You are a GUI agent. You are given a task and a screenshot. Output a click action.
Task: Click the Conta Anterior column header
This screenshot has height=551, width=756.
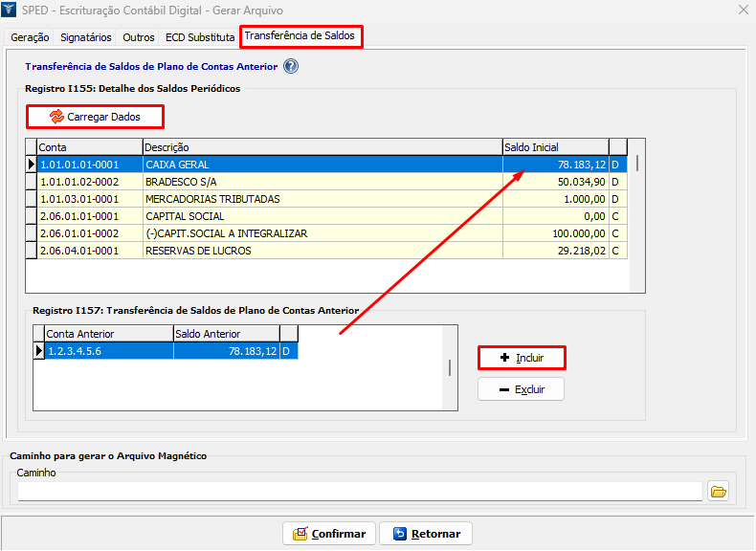click(108, 334)
